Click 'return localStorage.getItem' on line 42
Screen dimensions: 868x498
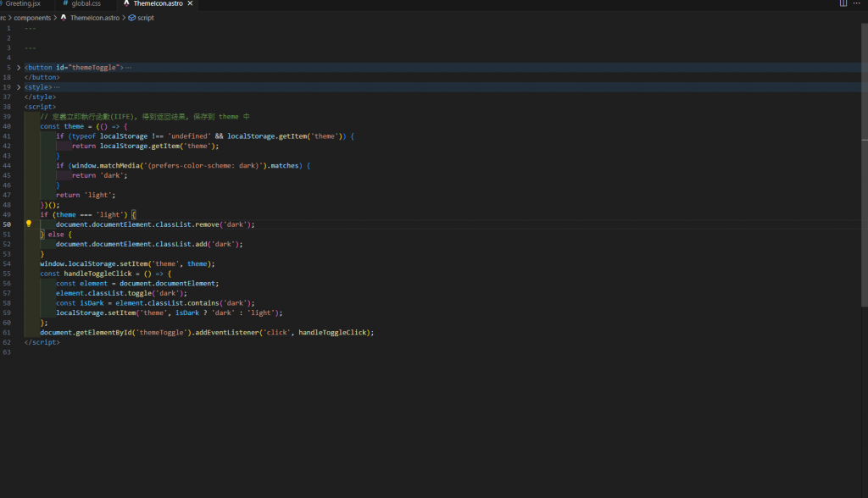click(x=146, y=146)
